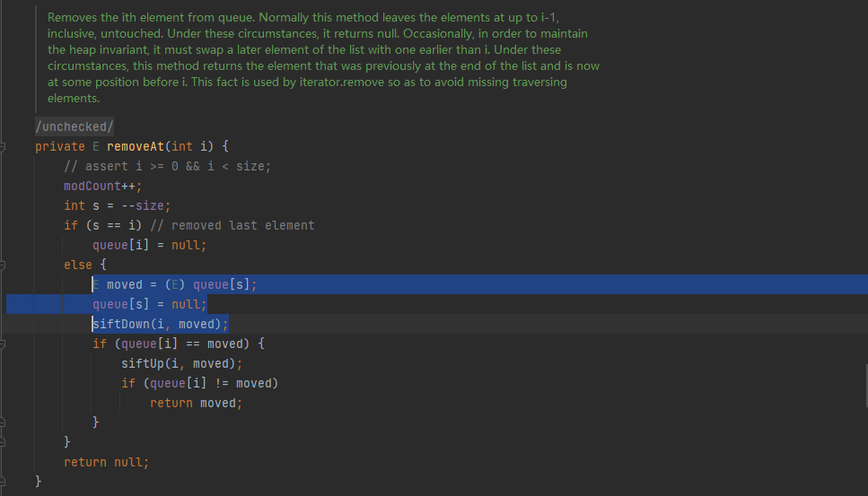Click the 'return moved;' statement
Viewport: 868px width, 496px height.
click(196, 403)
